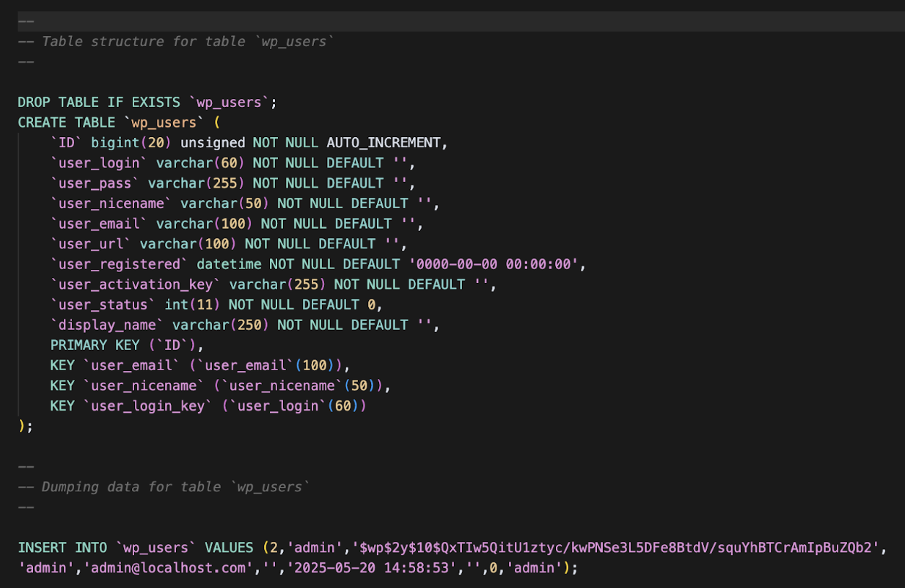Click the `user_pass` column name
This screenshot has height=588, width=905.
click(x=95, y=183)
